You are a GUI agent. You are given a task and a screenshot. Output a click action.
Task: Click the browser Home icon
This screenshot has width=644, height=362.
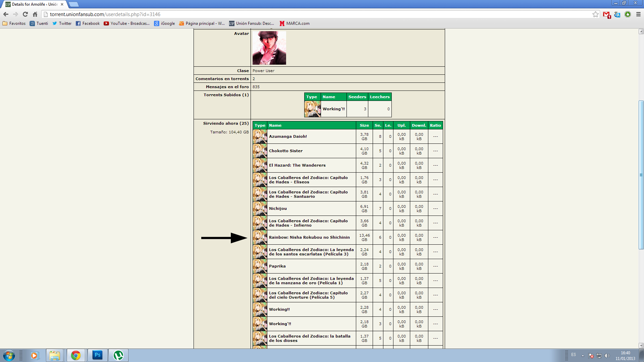[x=35, y=14]
